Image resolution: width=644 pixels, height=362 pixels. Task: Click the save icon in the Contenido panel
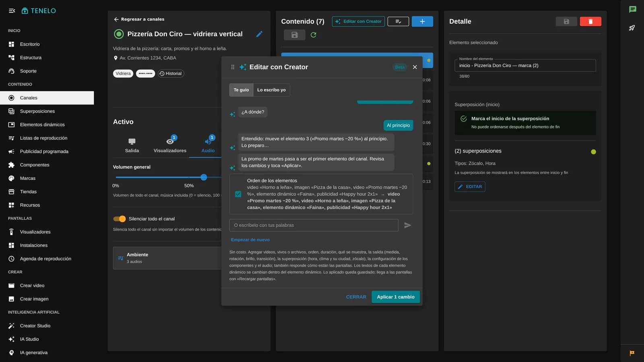coord(295,35)
